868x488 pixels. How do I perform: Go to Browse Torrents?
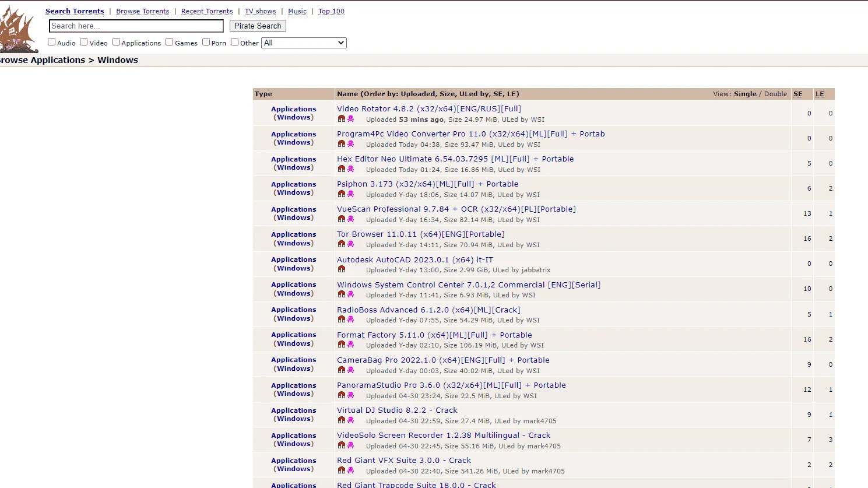[143, 11]
